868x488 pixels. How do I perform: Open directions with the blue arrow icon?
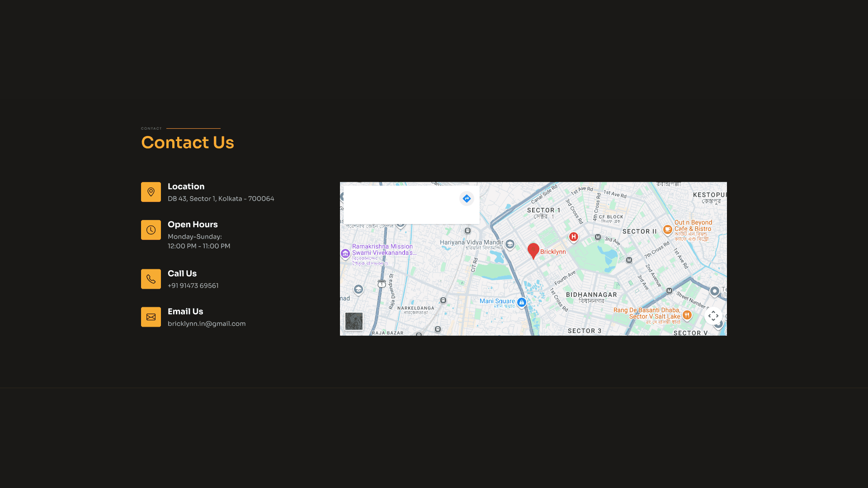point(467,198)
